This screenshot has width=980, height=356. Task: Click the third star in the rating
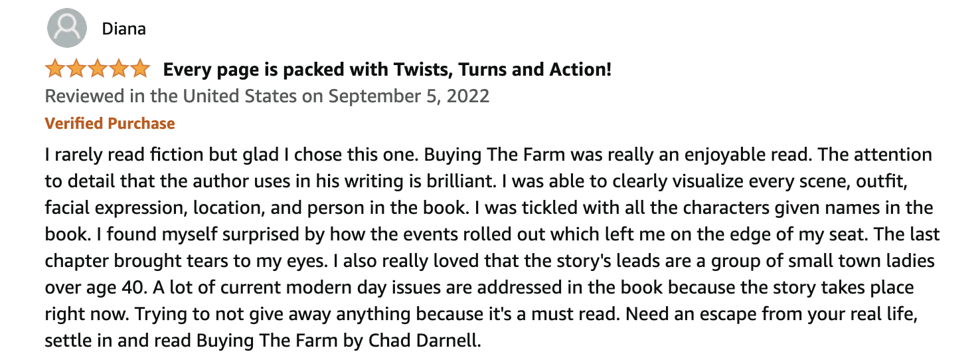98,68
